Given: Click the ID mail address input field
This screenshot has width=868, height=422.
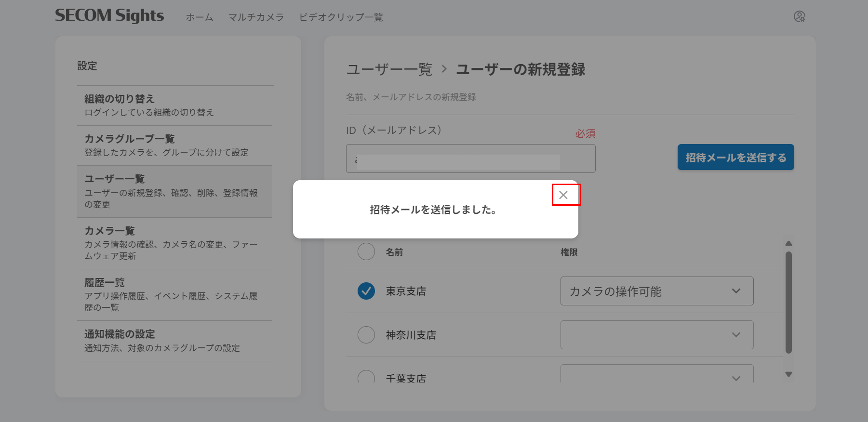Looking at the screenshot, I should point(470,158).
